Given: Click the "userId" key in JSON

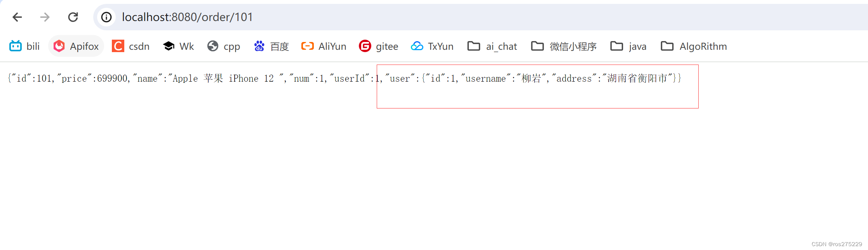Looking at the screenshot, I should click(x=350, y=79).
